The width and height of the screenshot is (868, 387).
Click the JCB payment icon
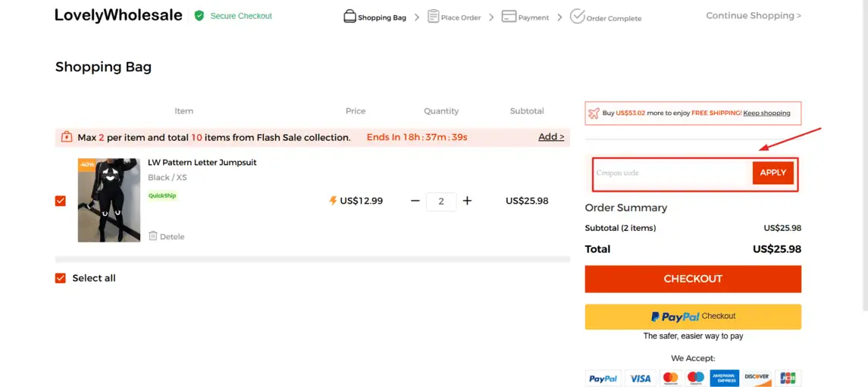pos(788,379)
